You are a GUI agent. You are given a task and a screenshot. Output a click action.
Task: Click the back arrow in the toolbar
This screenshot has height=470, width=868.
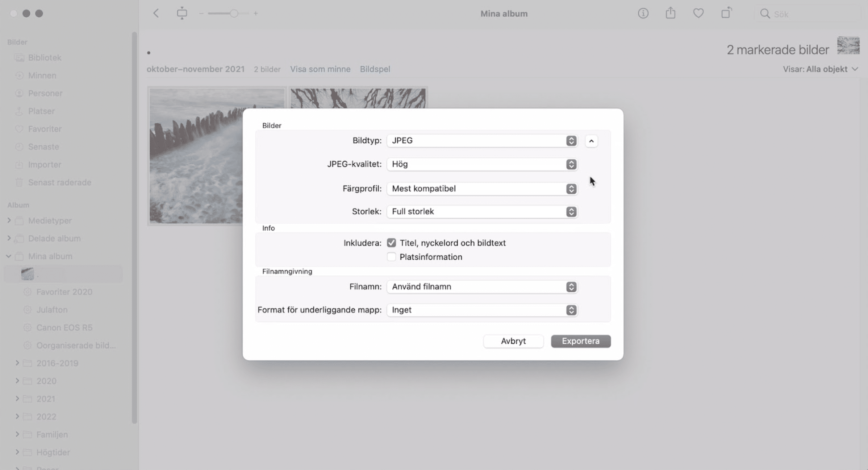tap(156, 13)
